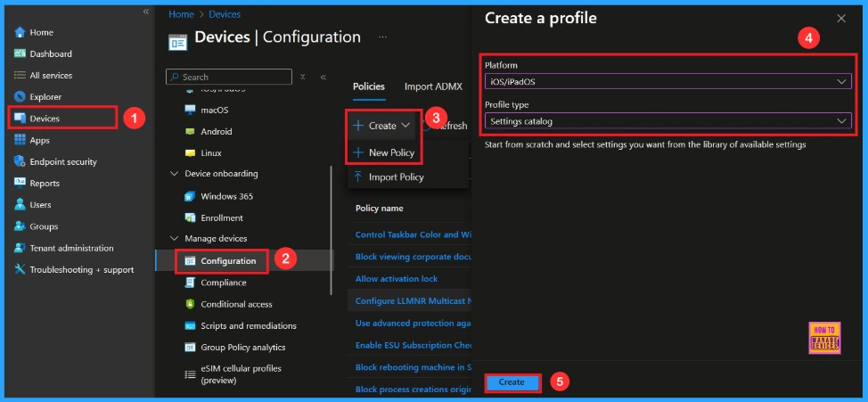
Task: Open Block process creations policy
Action: 414,390
